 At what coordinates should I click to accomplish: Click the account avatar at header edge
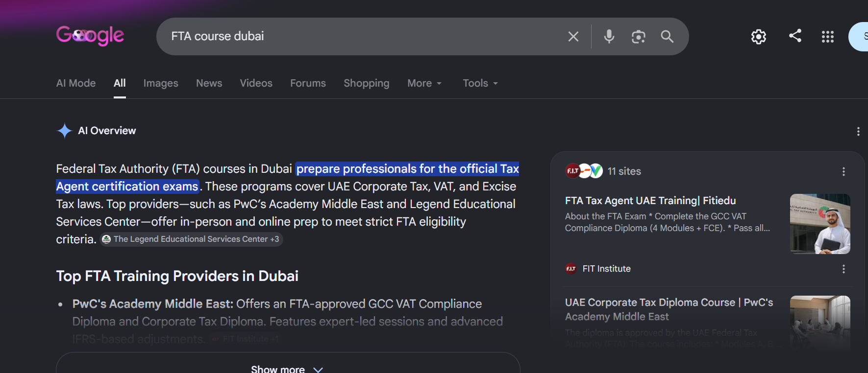pyautogui.click(x=859, y=36)
